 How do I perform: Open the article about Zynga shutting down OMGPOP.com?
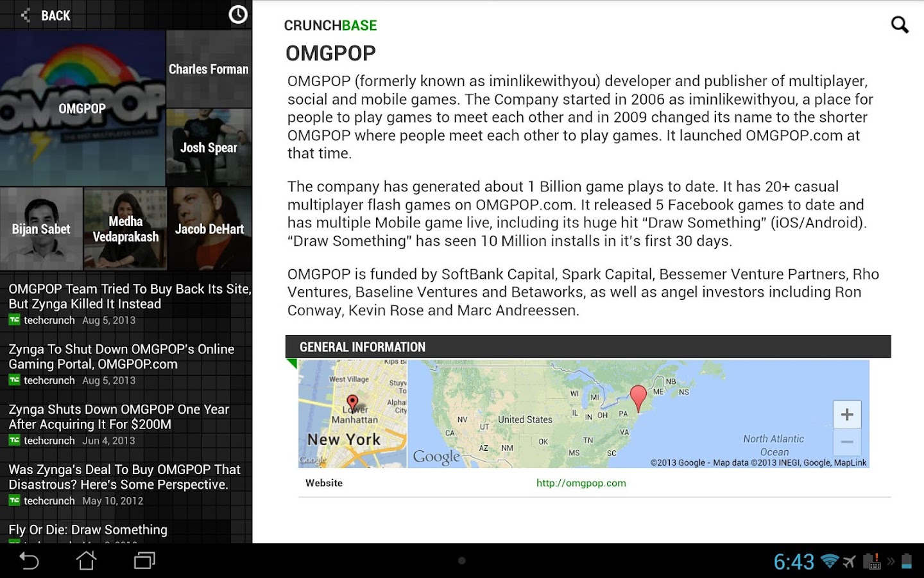121,356
